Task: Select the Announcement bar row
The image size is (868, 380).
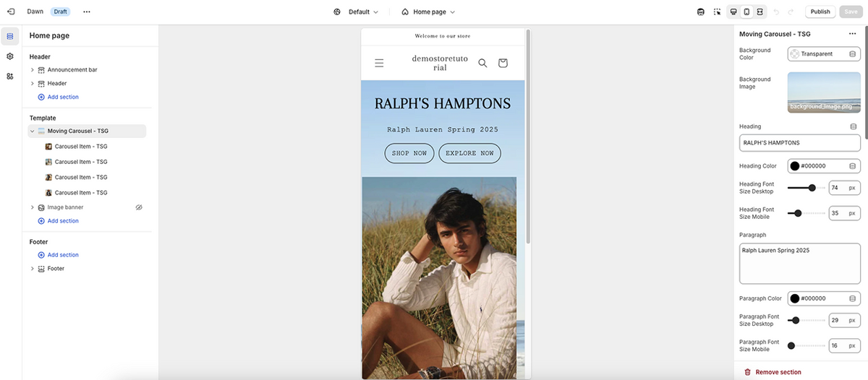Action: point(87,70)
